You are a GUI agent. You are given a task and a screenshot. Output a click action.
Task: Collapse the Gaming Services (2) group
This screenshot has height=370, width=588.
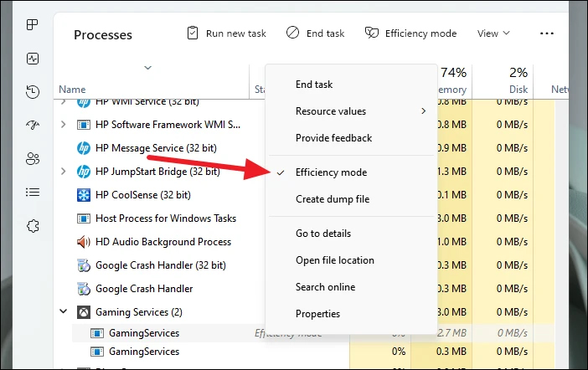64,311
